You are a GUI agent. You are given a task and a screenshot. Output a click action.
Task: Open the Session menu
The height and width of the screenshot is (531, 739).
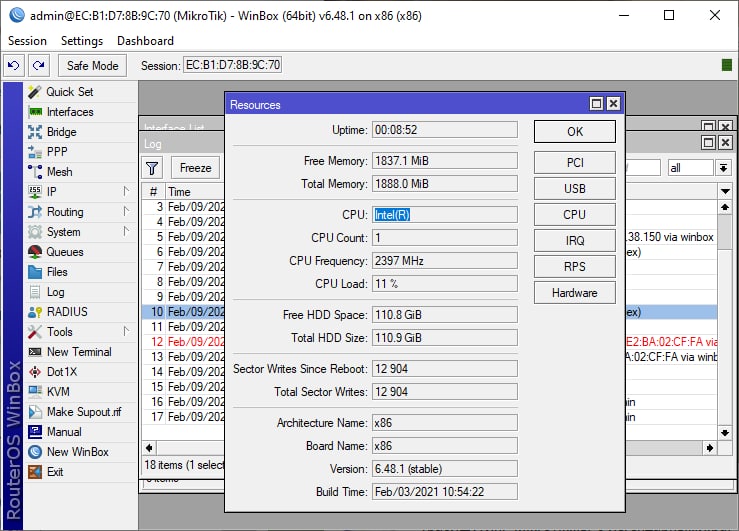point(27,41)
